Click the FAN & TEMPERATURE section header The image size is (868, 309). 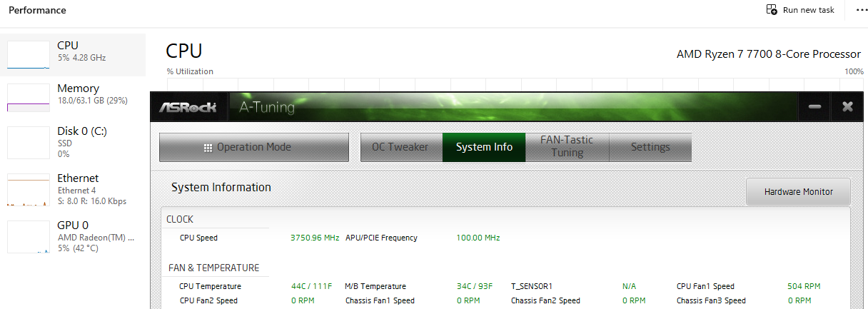[x=214, y=268]
